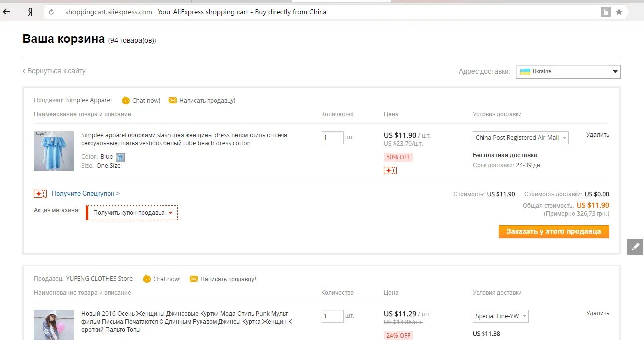Click price US $11.90 / шт.
644x340 pixels.
pos(407,135)
